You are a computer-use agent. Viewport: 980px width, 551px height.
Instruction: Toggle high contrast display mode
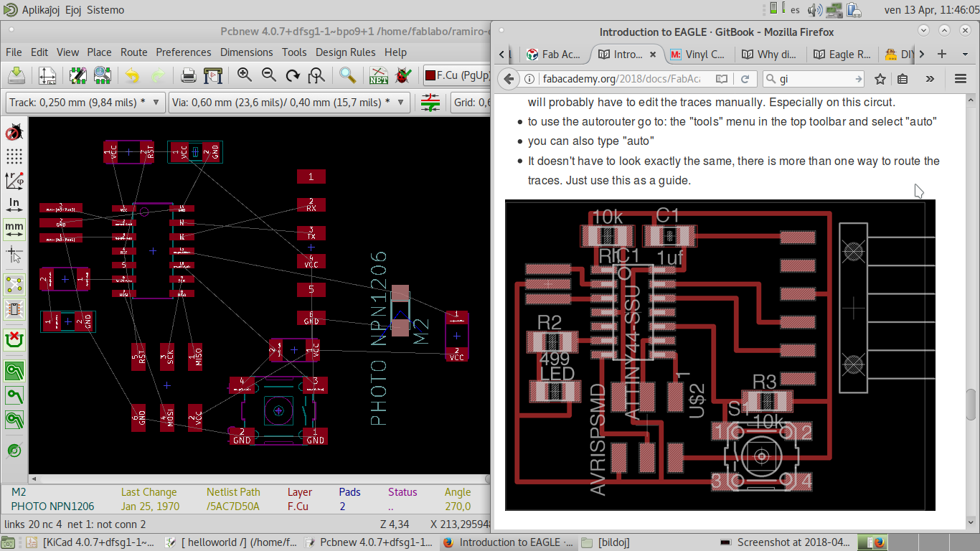[x=14, y=451]
